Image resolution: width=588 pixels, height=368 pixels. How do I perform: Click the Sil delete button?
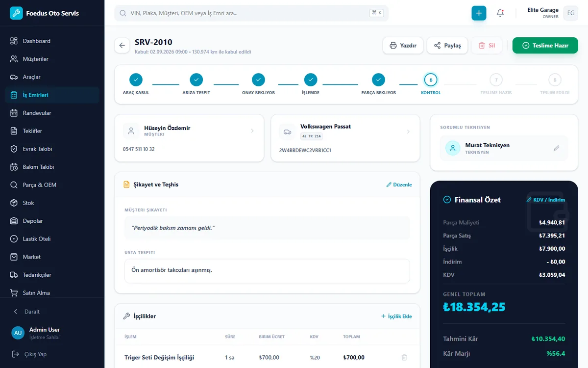pos(487,46)
